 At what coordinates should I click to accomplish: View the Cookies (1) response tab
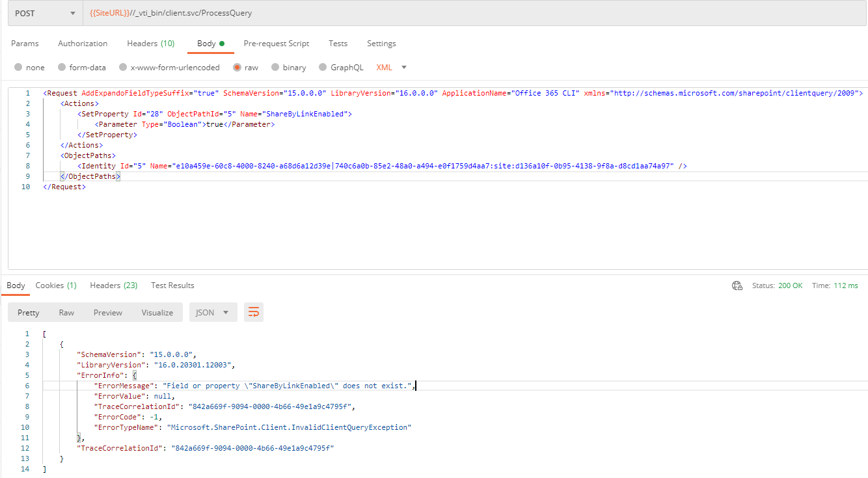pos(56,285)
